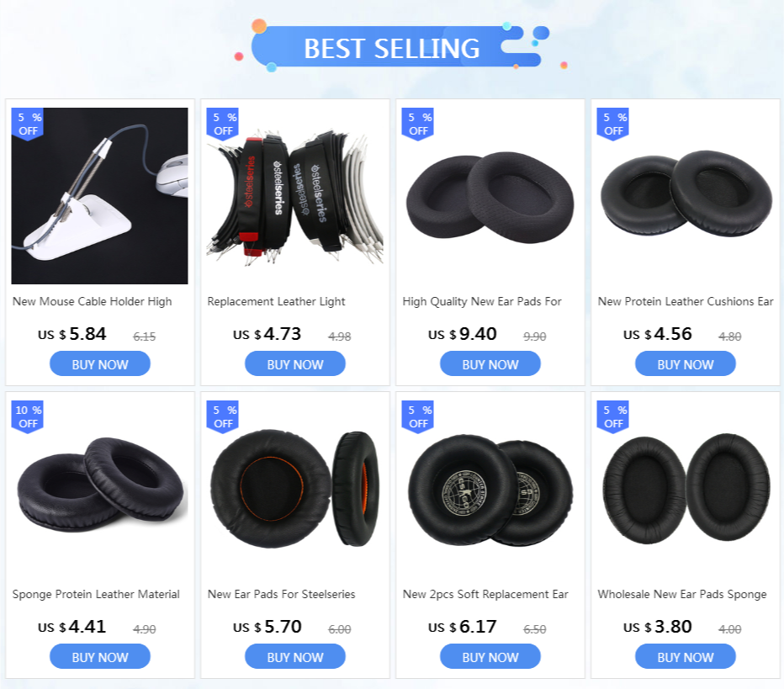Buy the $6.17 soft replacement ear pads
784x689 pixels.
pos(490,656)
